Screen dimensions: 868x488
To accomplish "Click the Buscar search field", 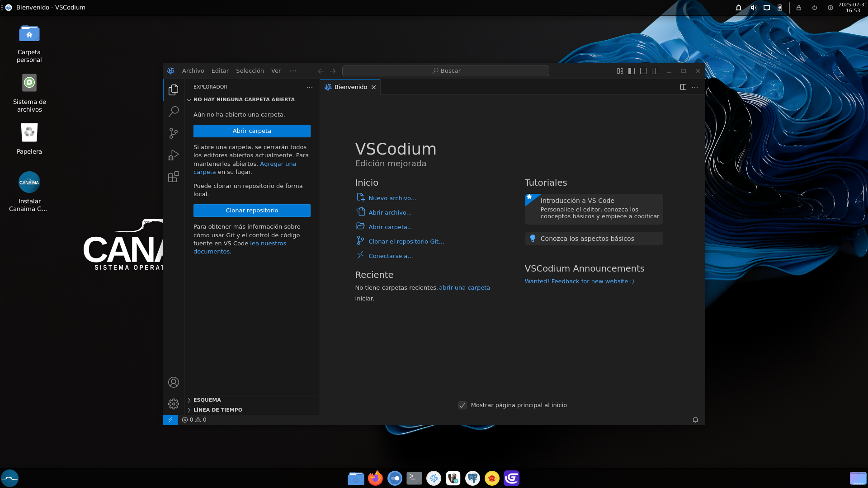I will tap(446, 70).
